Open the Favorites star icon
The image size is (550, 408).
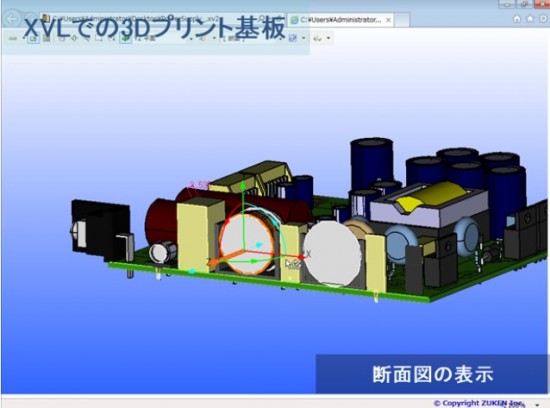pyautogui.click(x=530, y=19)
